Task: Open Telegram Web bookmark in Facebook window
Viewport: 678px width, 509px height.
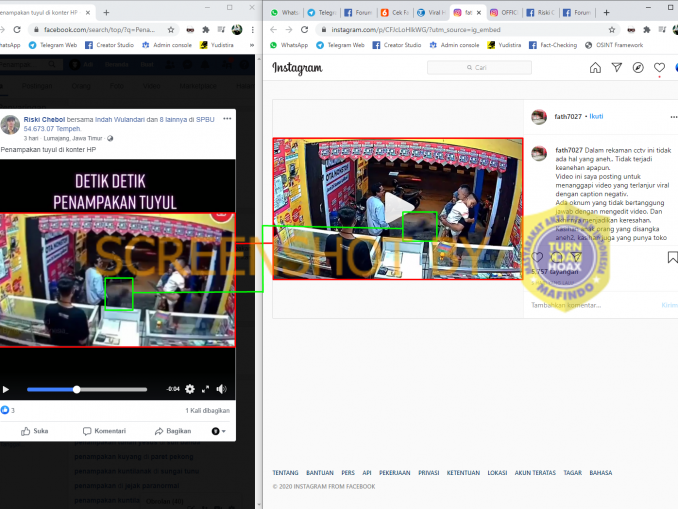Action: pyautogui.click(x=53, y=45)
